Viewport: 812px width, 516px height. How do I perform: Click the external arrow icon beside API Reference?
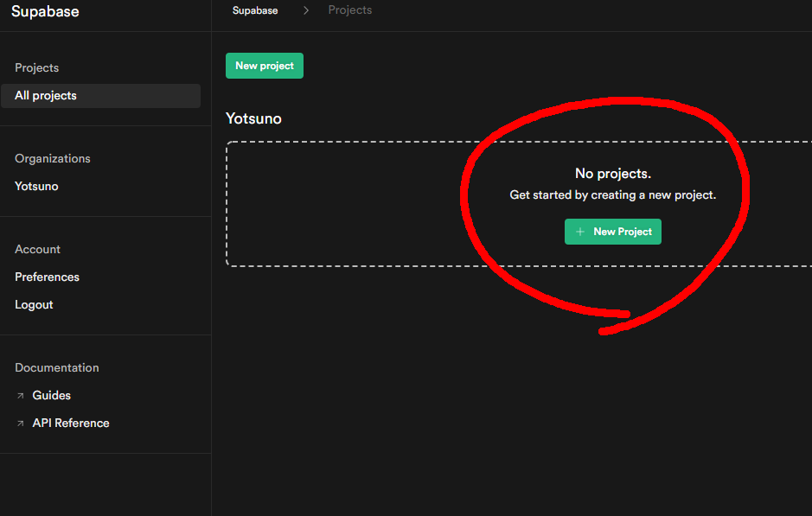click(21, 424)
